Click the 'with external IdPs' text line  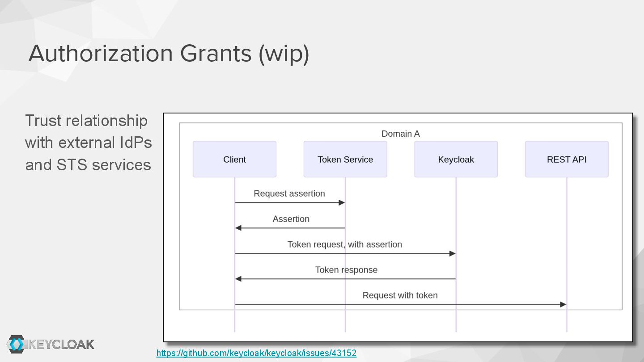[89, 143]
